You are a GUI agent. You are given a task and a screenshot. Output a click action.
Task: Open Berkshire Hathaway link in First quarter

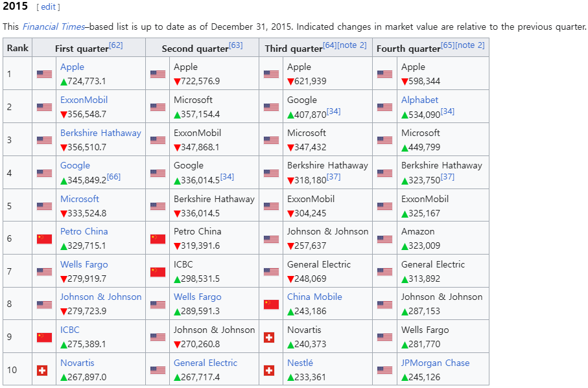pos(101,133)
